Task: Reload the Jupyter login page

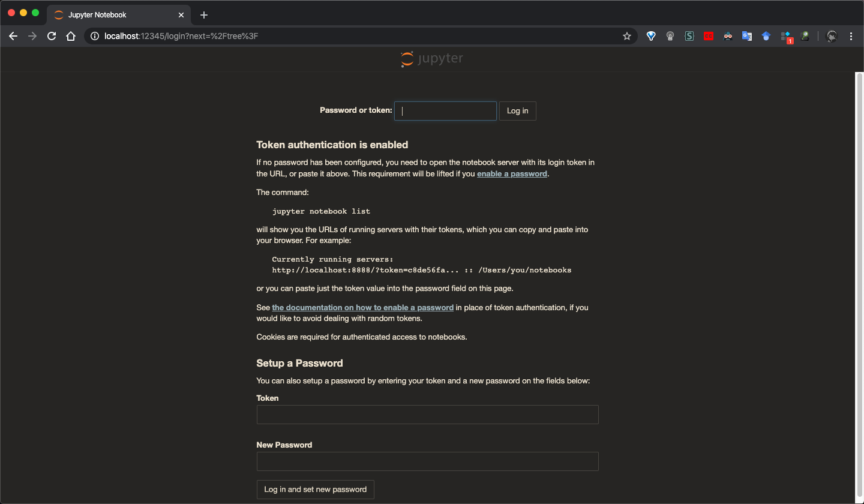Action: (52, 36)
